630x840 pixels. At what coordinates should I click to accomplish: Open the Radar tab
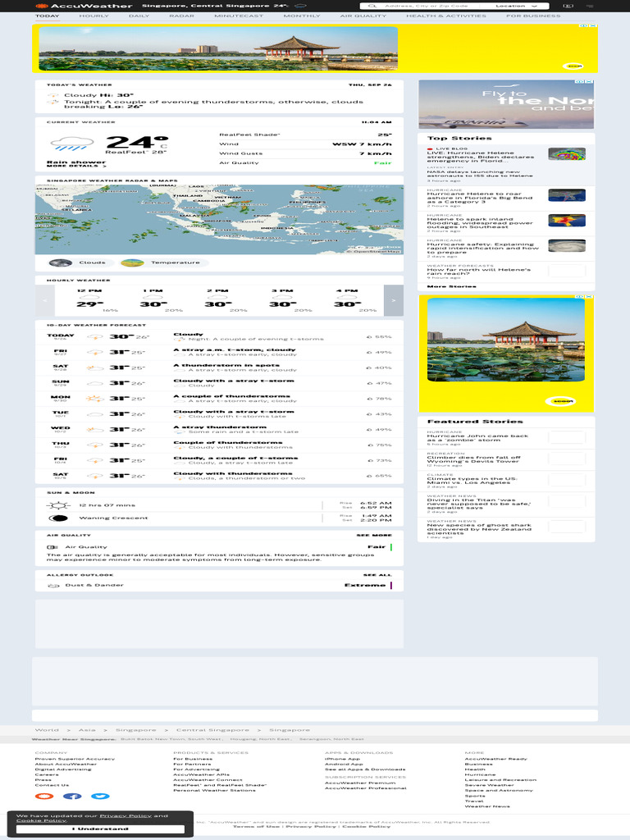pos(181,16)
